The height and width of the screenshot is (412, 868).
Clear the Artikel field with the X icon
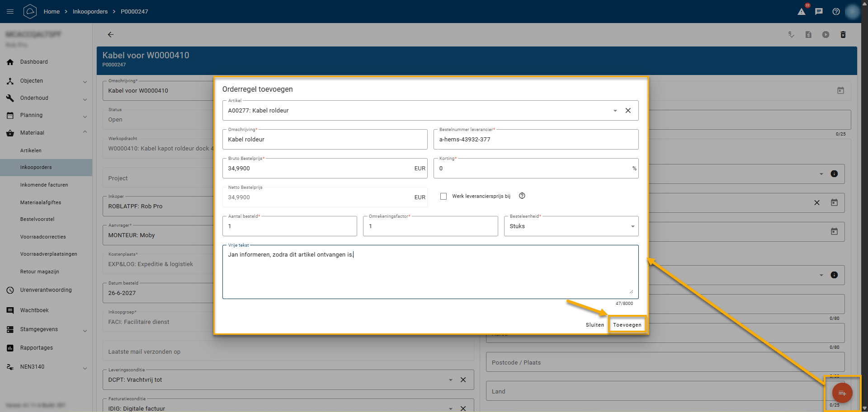(628, 111)
